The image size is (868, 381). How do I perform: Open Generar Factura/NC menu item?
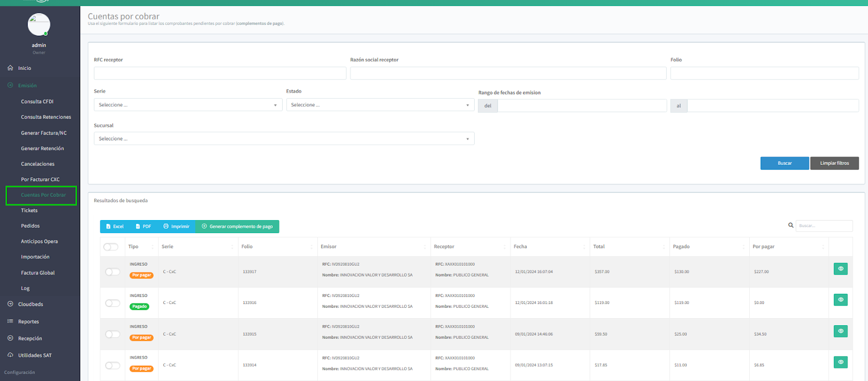pos(44,133)
